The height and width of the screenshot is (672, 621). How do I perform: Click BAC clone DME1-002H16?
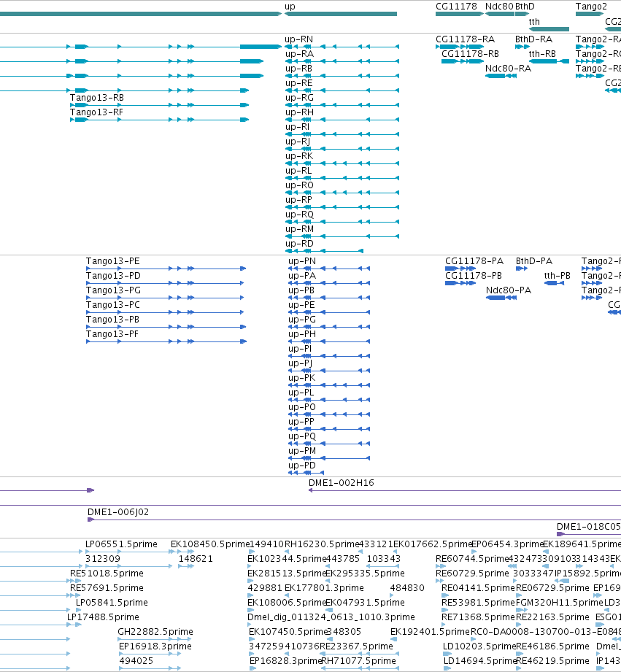[465, 490]
